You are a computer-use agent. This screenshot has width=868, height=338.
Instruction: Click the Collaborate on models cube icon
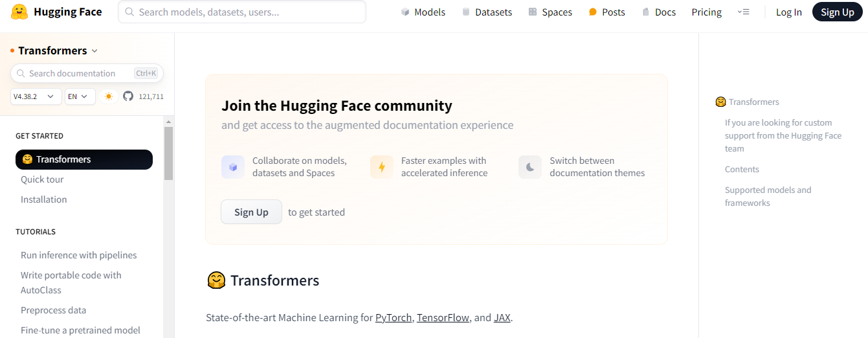(233, 167)
